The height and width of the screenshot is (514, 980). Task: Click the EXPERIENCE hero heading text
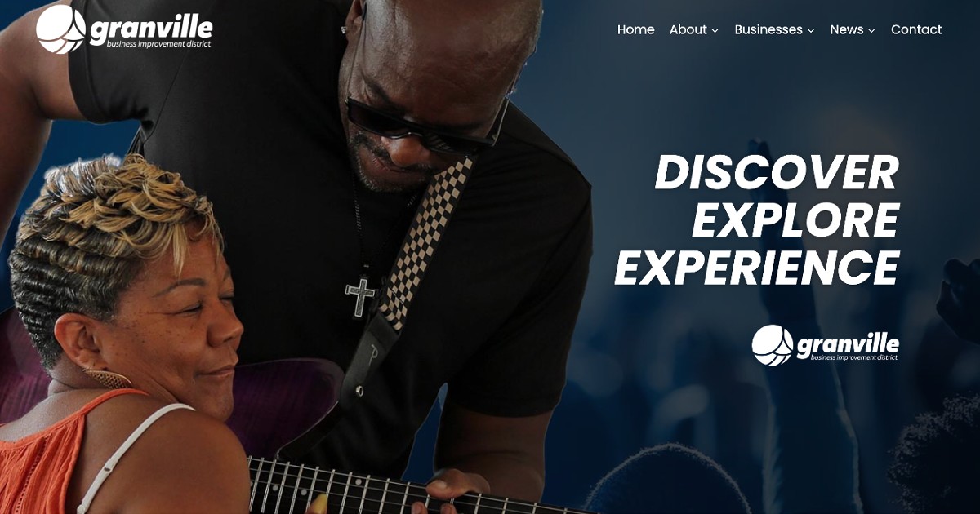coord(757,268)
